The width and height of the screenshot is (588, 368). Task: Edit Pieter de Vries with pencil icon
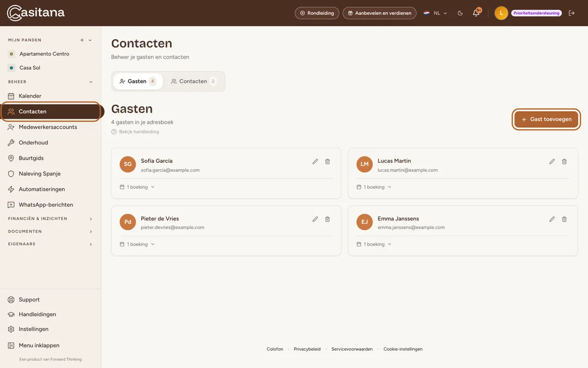tap(315, 219)
